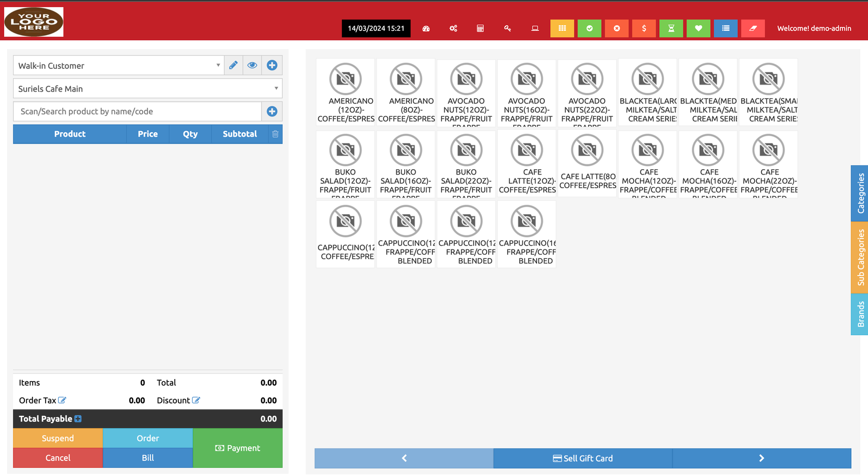Open the dashboard gauge icon

(x=426, y=29)
